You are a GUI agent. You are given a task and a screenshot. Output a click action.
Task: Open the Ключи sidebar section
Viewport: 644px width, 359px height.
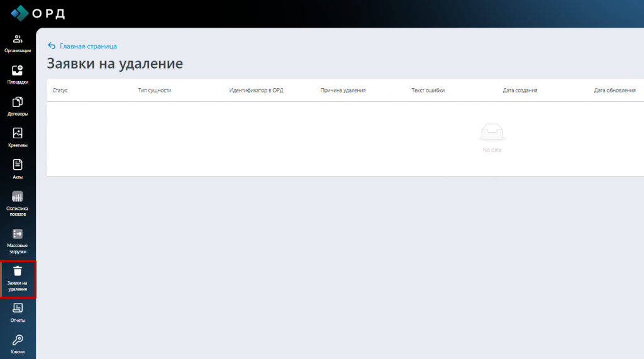click(17, 344)
